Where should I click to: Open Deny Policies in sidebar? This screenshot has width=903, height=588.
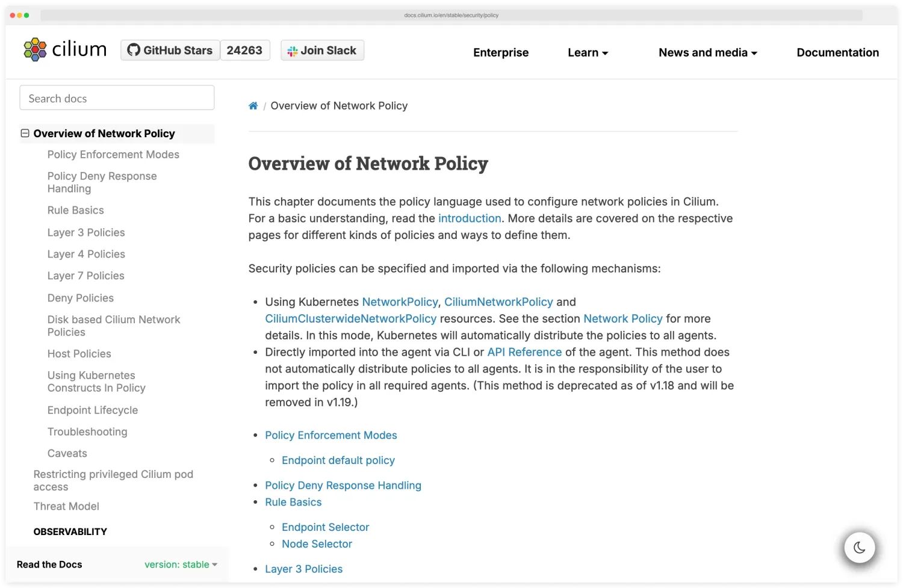coord(81,298)
